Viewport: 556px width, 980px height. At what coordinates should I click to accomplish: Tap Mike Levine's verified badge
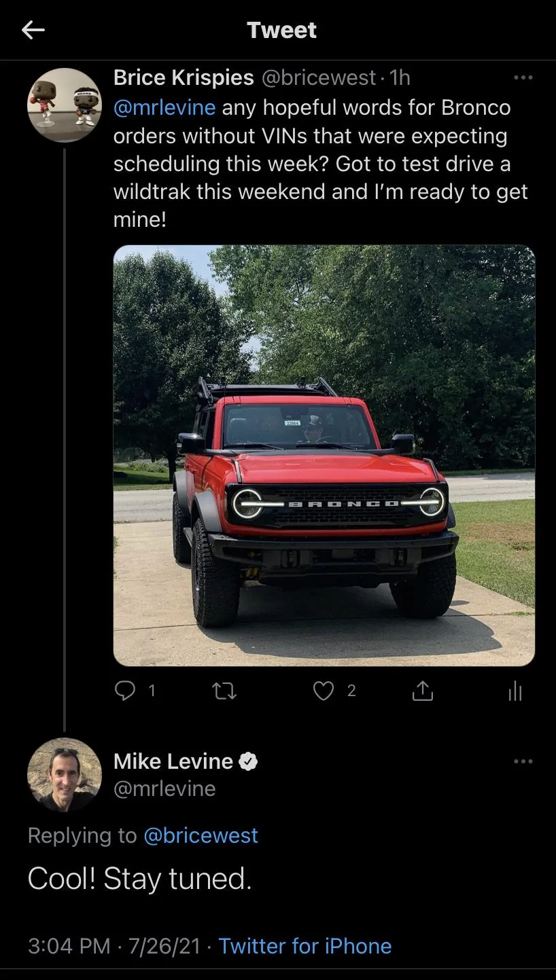click(x=249, y=762)
